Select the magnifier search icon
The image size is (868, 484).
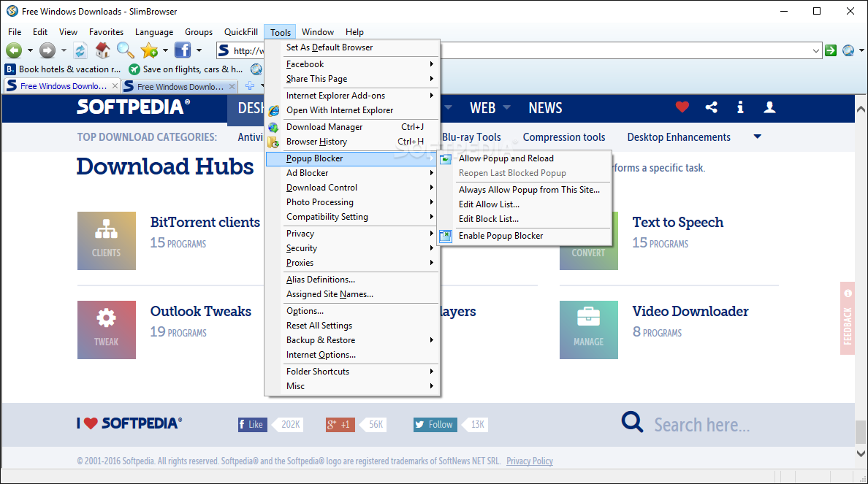[x=125, y=51]
